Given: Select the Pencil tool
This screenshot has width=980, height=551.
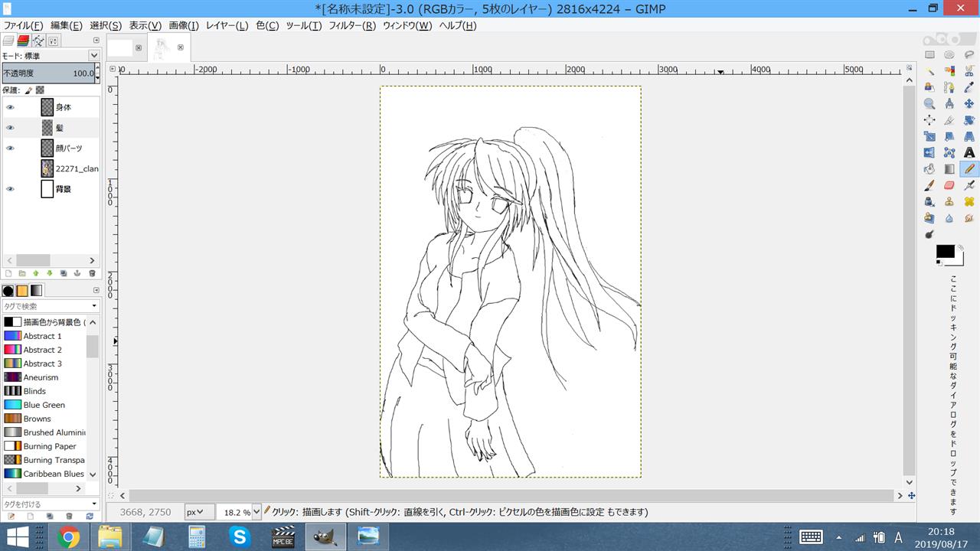Looking at the screenshot, I should click(x=969, y=169).
